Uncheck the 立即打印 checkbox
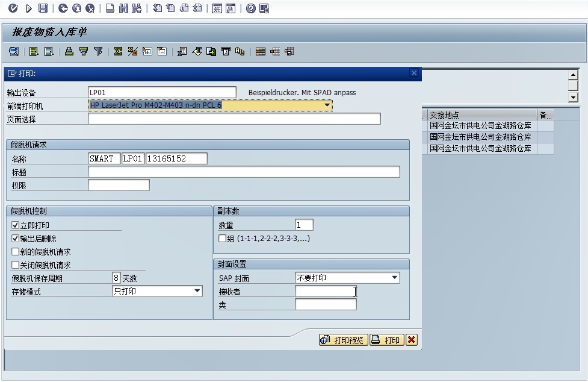 pos(16,225)
